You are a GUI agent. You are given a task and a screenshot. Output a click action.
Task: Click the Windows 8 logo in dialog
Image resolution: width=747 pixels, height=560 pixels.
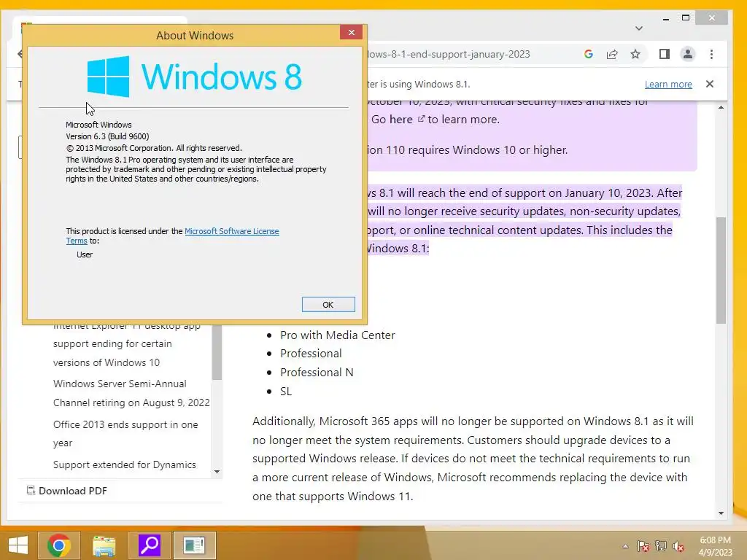pyautogui.click(x=194, y=76)
